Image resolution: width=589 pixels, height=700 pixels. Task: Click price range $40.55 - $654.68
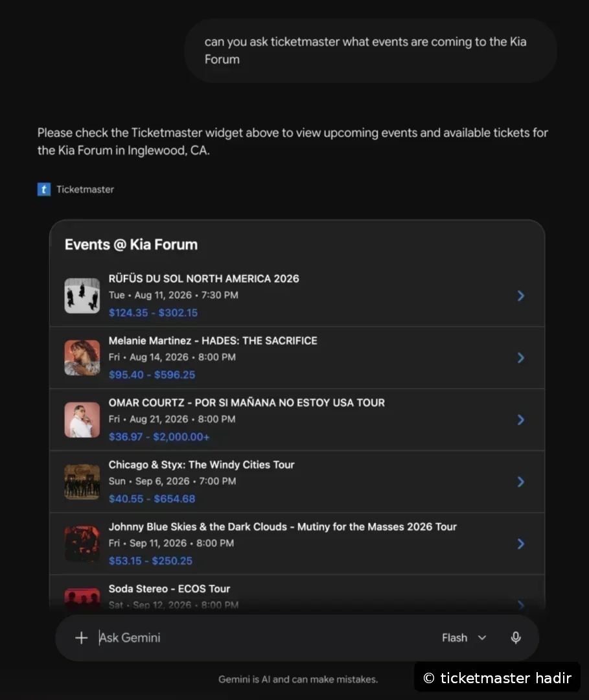(x=152, y=498)
